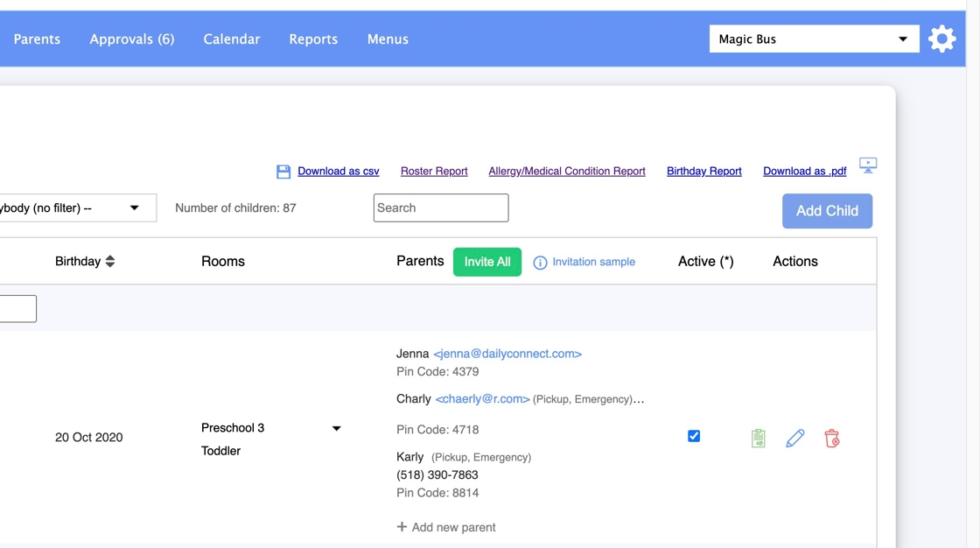The width and height of the screenshot is (980, 548).
Task: Open the no filter dropdown
Action: click(x=76, y=207)
